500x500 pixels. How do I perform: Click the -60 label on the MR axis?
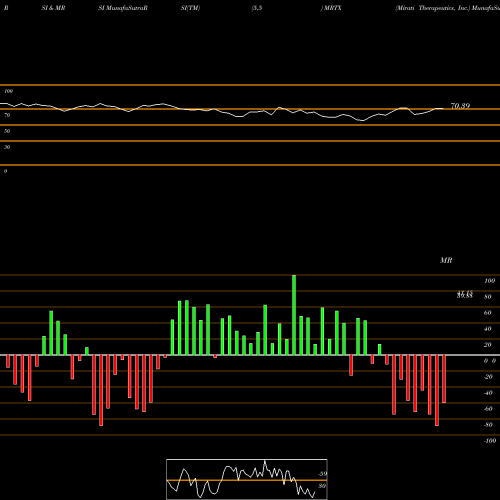click(x=488, y=409)
